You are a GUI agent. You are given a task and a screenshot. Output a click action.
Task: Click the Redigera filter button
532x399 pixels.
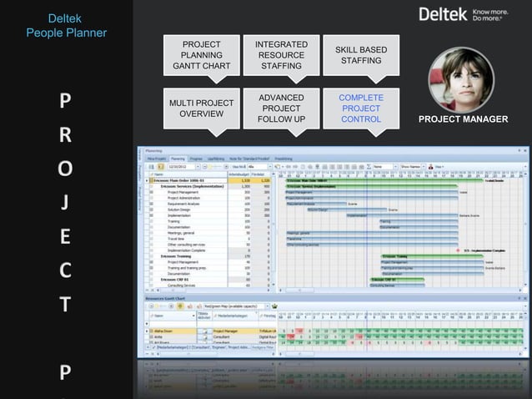click(263, 347)
